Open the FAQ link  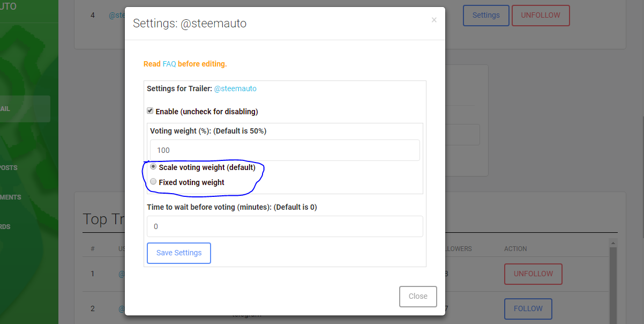pos(169,64)
